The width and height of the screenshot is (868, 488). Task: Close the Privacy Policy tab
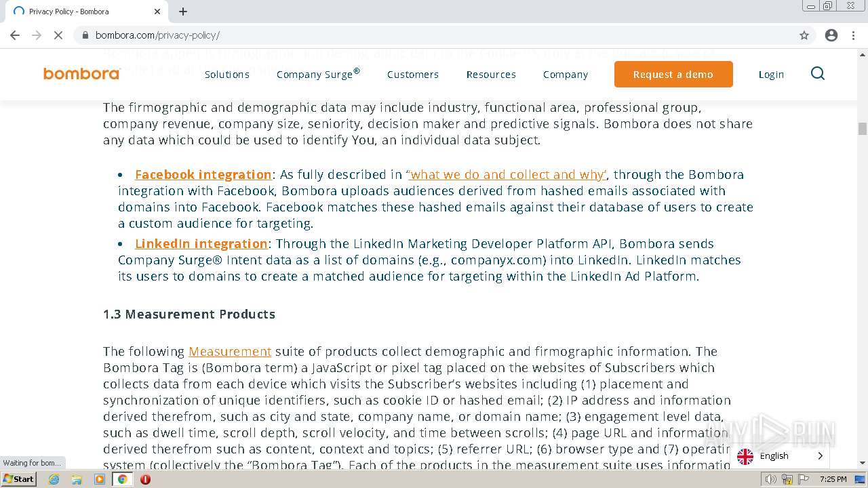(157, 12)
